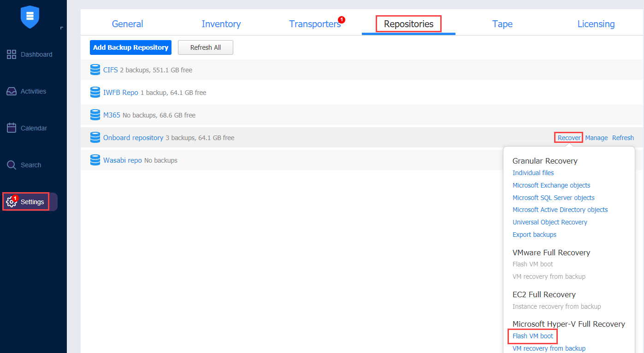Click the IWFB Repo database icon
This screenshot has height=353, width=644.
[x=95, y=93]
